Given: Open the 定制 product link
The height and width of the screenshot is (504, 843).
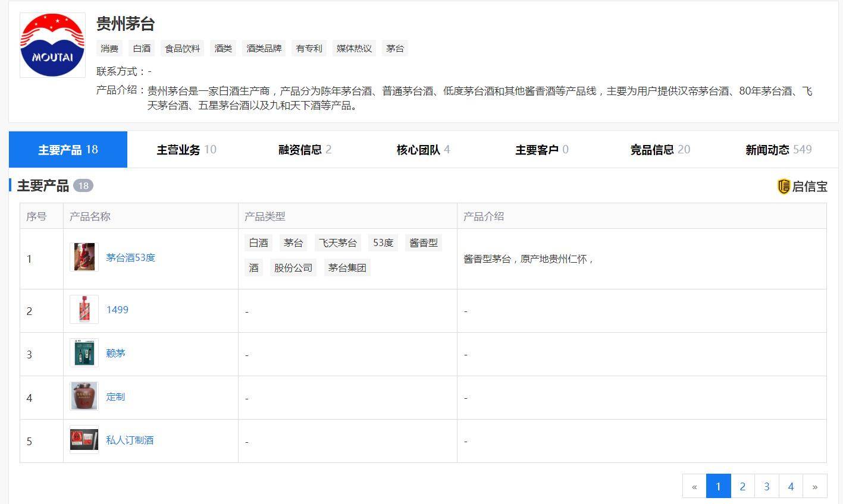Looking at the screenshot, I should click(115, 396).
